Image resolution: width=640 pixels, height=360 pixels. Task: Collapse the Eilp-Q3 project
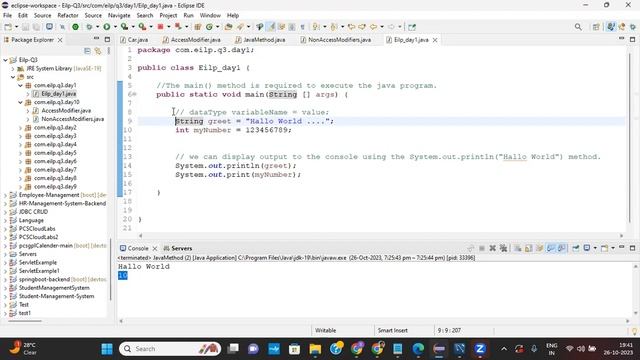(5, 60)
